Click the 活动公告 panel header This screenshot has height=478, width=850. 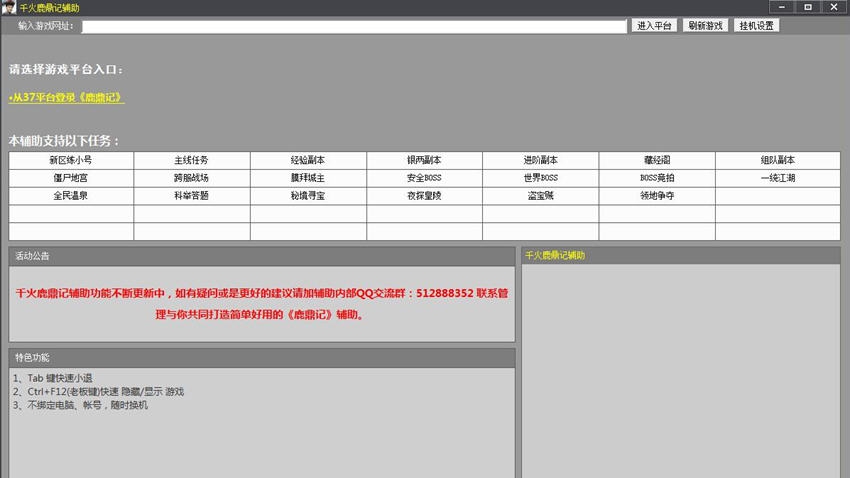click(x=262, y=256)
